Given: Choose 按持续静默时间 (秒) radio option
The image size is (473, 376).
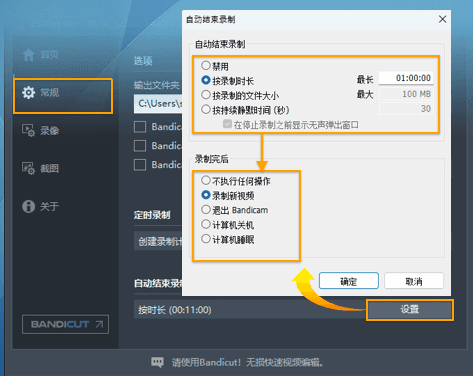Looking at the screenshot, I should pos(206,109).
